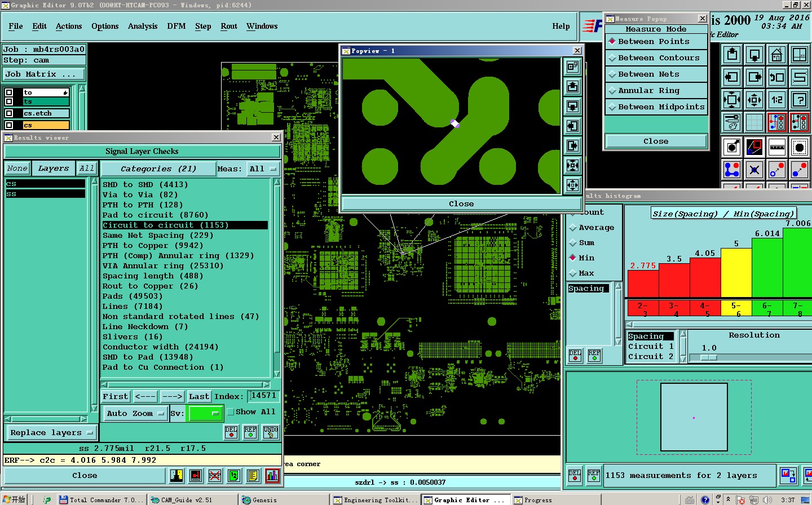
Task: Select Between Contours measure mode
Action: tap(656, 58)
